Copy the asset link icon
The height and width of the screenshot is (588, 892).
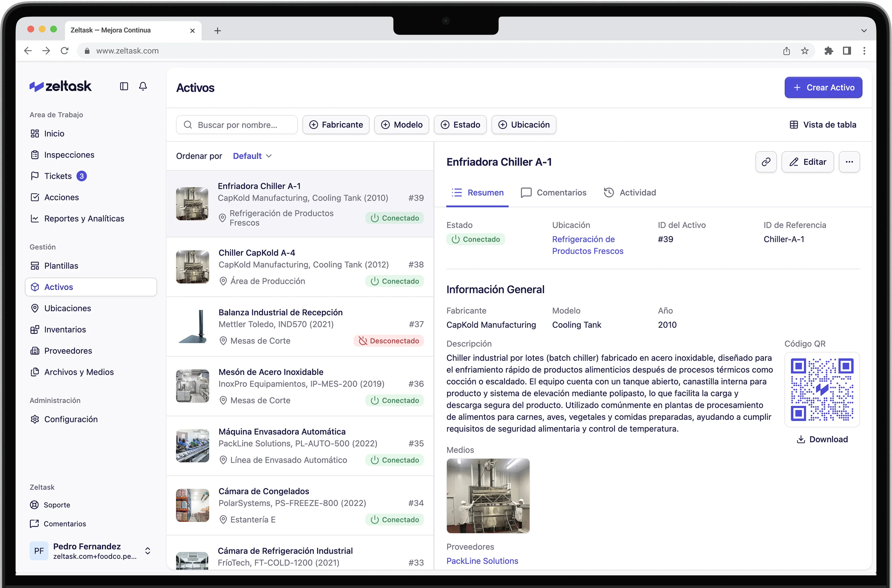click(766, 162)
